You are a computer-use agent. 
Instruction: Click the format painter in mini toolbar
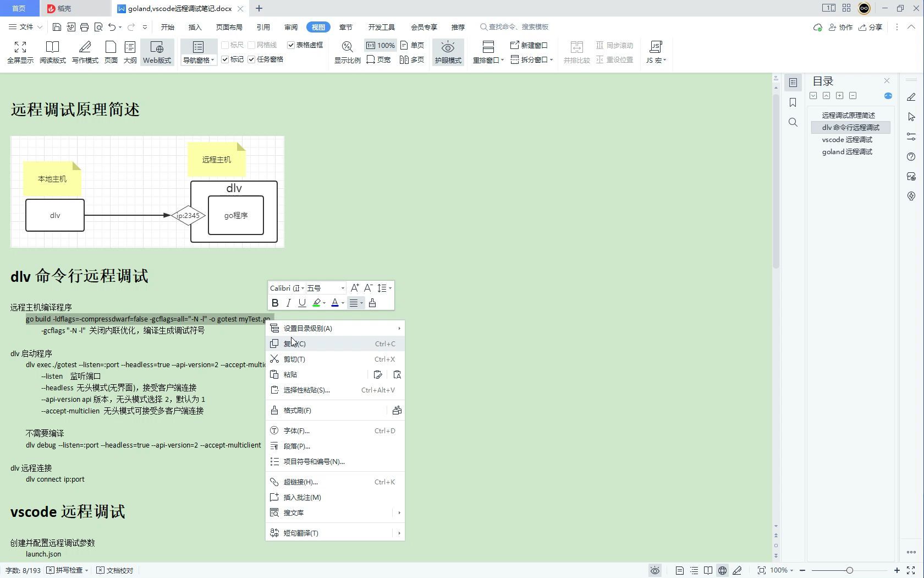[372, 303]
